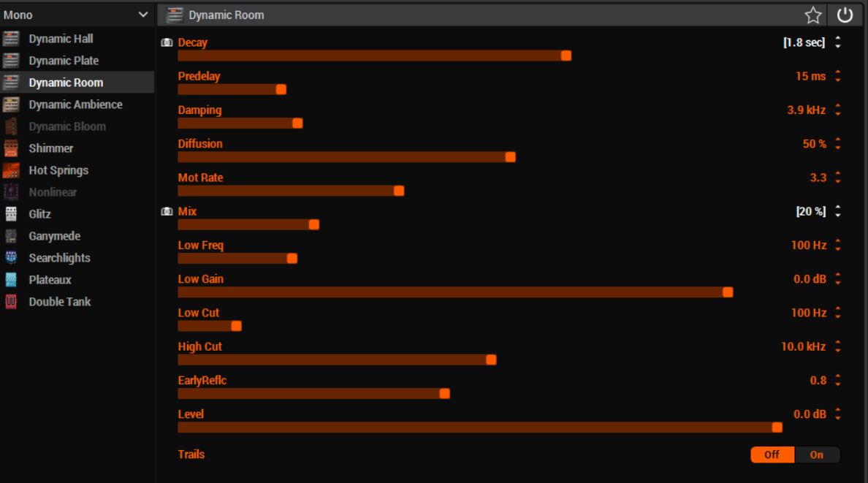
Task: Set Trails to Off
Action: (772, 455)
